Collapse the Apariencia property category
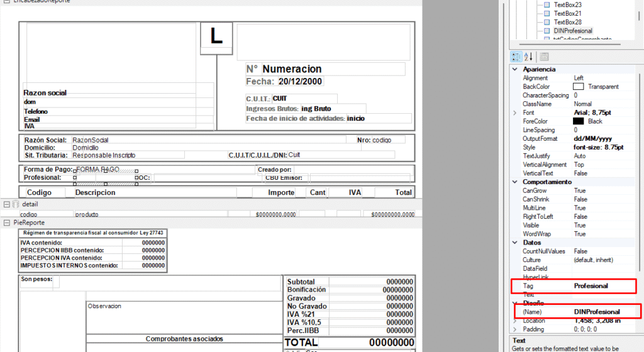The width and height of the screenshot is (644, 352). coord(516,69)
